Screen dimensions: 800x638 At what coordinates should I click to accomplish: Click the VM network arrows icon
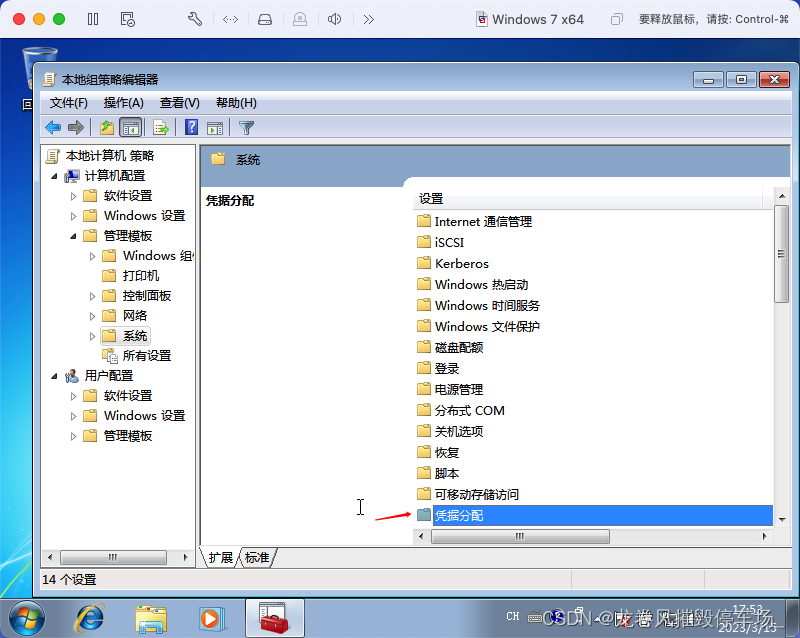[230, 19]
